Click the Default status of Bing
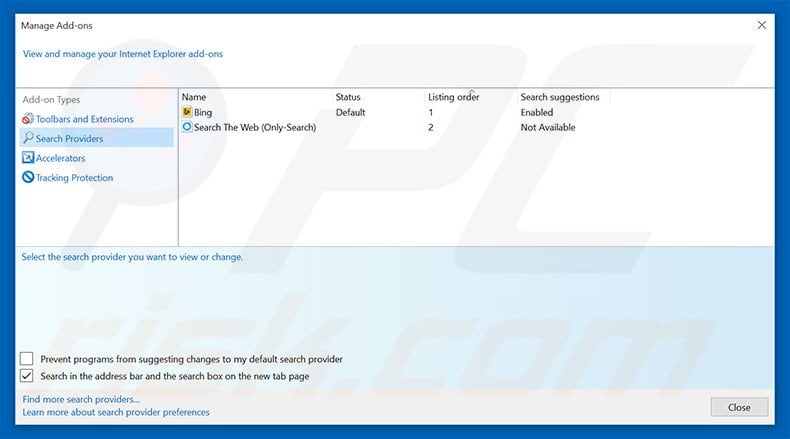 click(351, 112)
